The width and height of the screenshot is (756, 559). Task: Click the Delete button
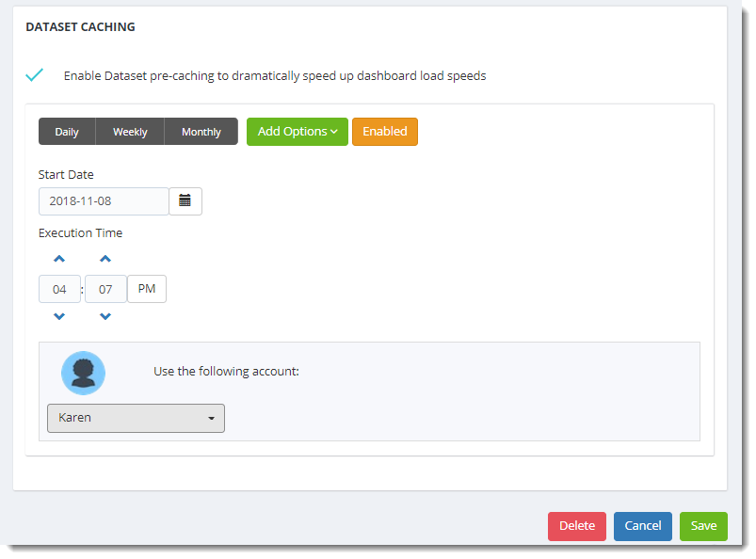point(576,526)
